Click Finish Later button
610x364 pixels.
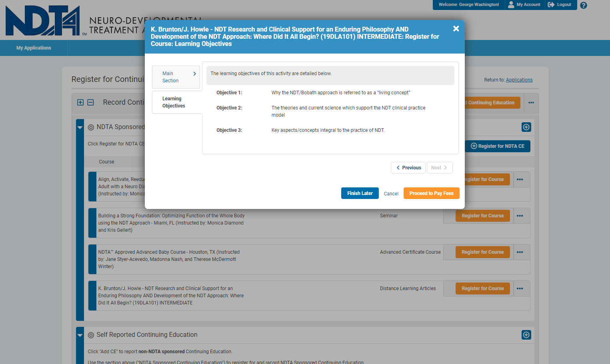(360, 193)
